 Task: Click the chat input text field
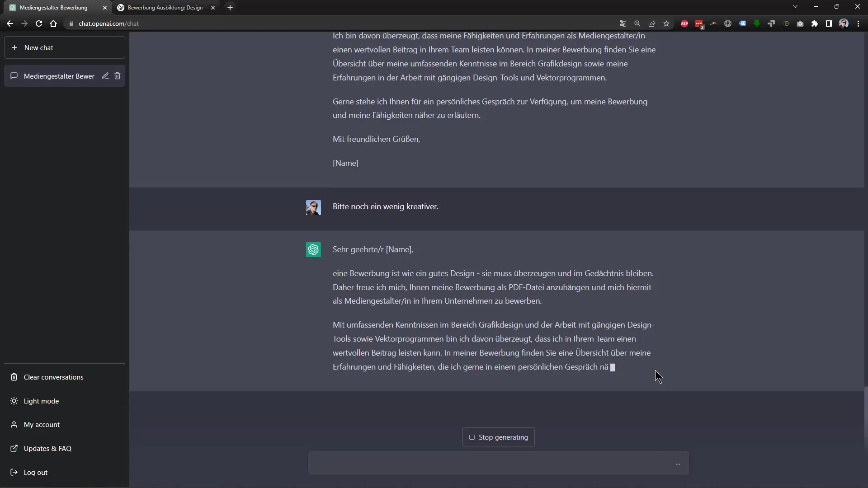click(x=498, y=464)
